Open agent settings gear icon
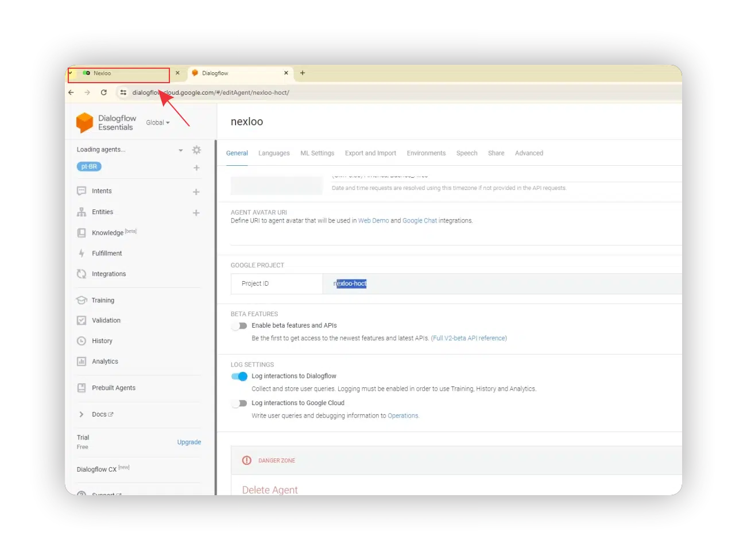The width and height of the screenshot is (747, 560). (x=196, y=150)
